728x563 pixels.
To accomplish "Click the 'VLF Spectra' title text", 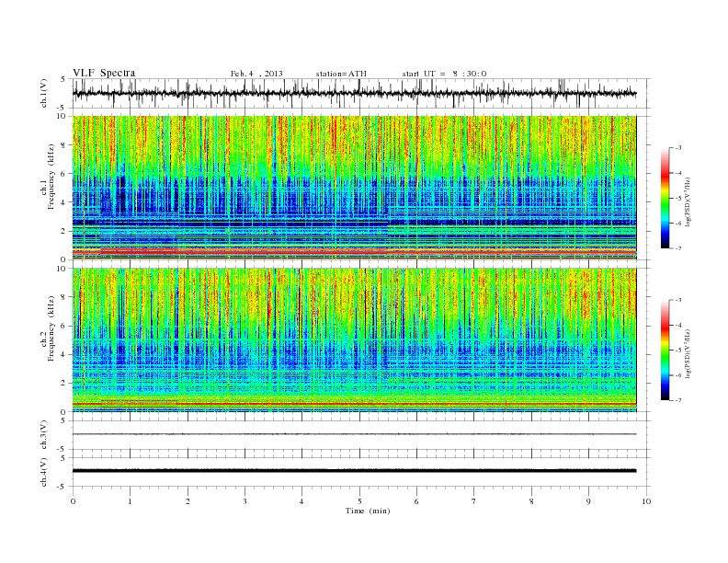I will coord(104,73).
